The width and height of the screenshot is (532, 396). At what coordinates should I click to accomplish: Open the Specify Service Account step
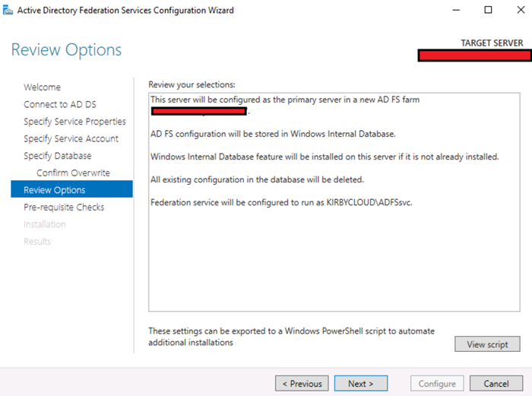coord(71,138)
